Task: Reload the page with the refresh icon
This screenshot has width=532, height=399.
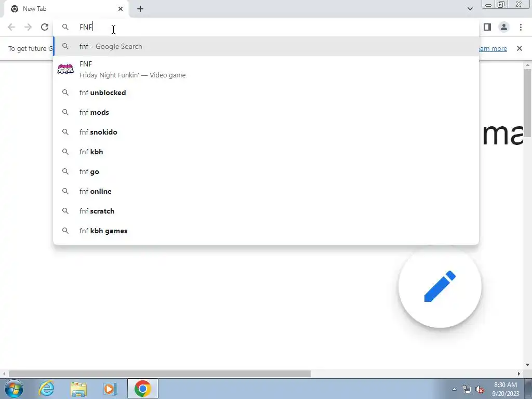Action: point(45,27)
